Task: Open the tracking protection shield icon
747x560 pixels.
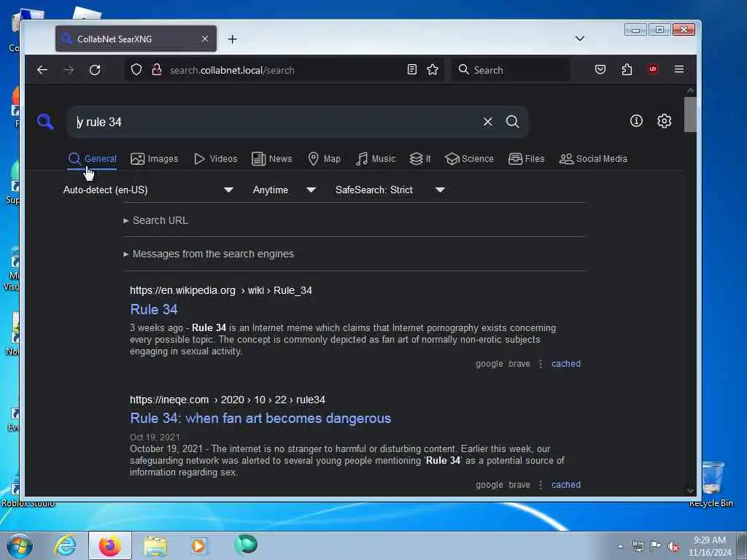Action: coord(136,69)
